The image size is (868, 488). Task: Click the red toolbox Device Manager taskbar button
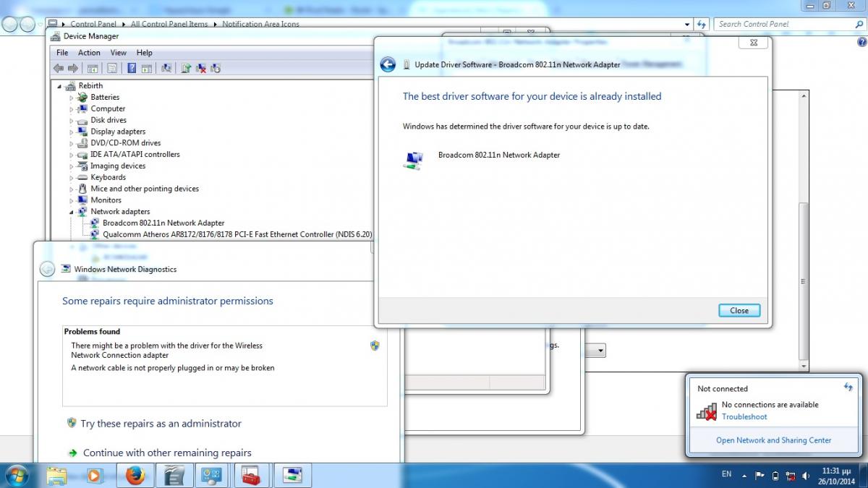click(252, 475)
